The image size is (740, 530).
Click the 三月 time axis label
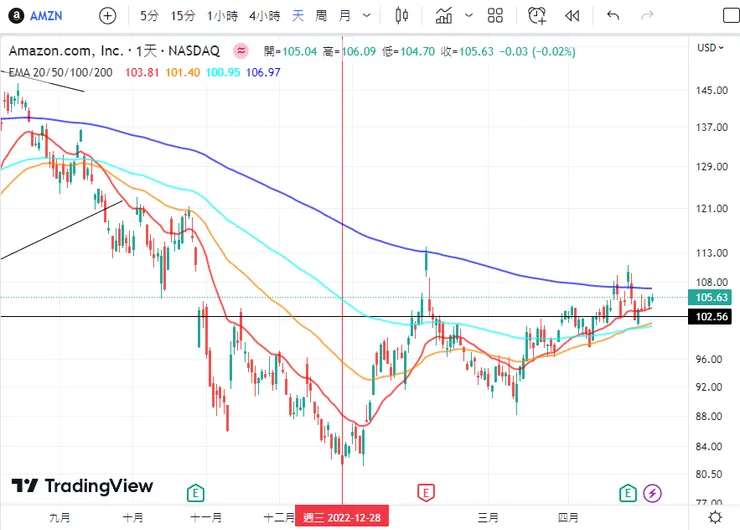[x=488, y=518]
